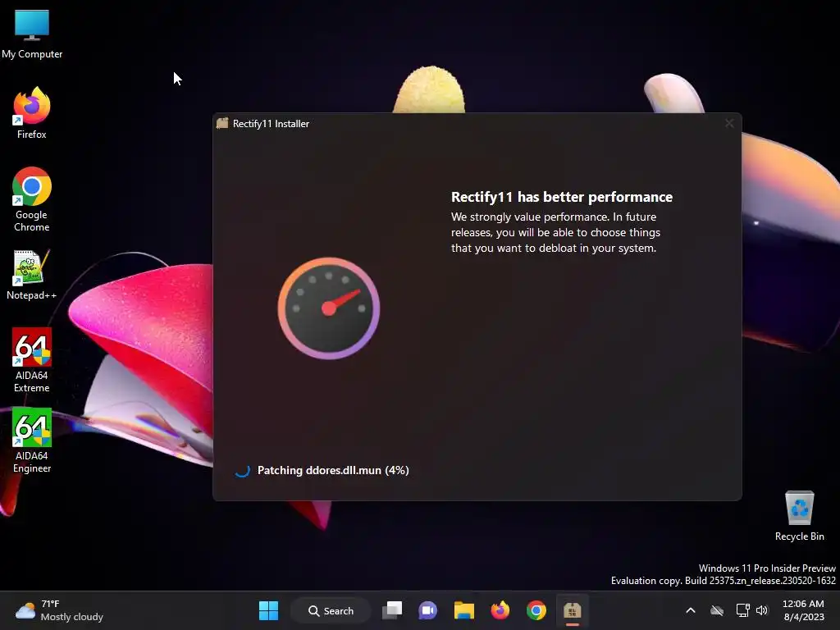Close the Rectify11 Installer window
The width and height of the screenshot is (840, 630).
[729, 123]
